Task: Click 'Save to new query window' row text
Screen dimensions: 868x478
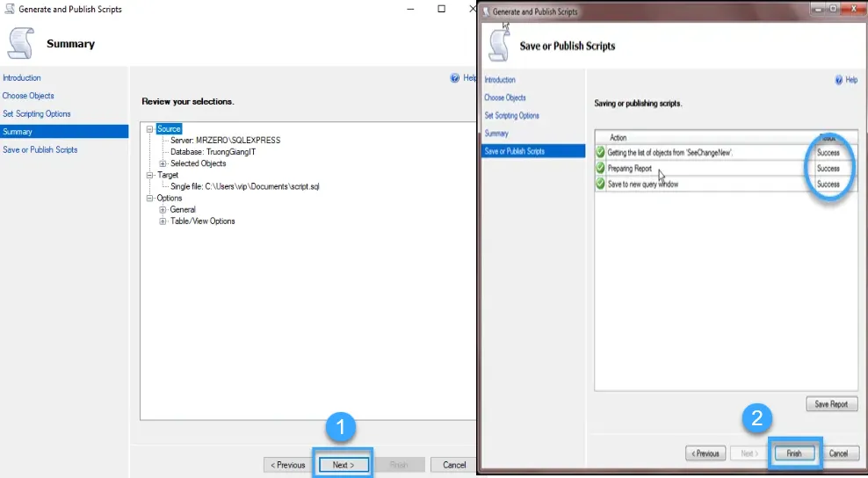Action: (x=643, y=184)
